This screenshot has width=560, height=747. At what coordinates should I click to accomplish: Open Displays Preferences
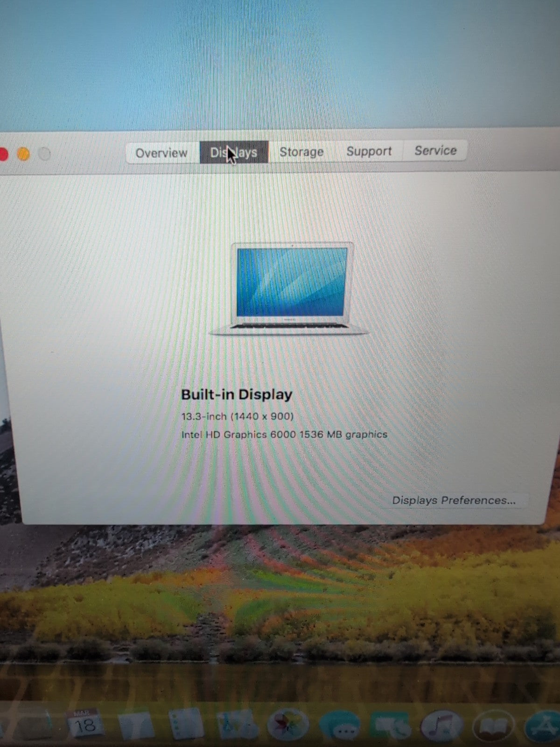point(454,500)
